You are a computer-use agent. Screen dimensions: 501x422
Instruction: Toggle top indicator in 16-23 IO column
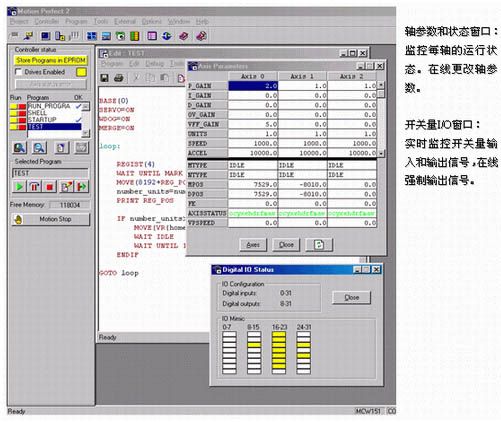[279, 334]
